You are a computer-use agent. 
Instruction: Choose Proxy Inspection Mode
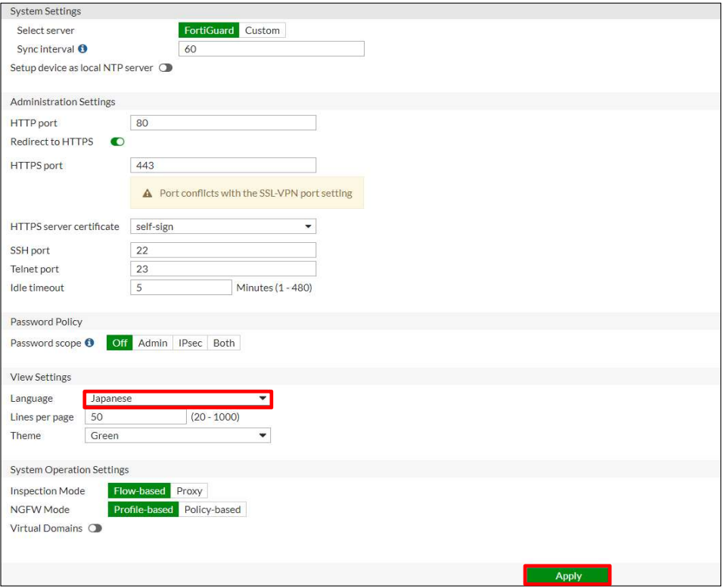(x=189, y=491)
